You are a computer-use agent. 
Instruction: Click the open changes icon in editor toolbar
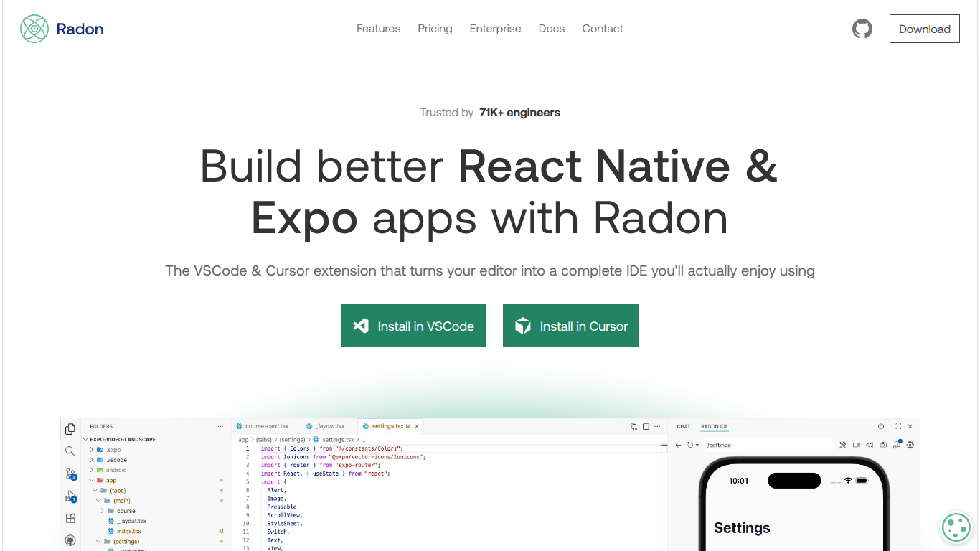click(x=633, y=426)
